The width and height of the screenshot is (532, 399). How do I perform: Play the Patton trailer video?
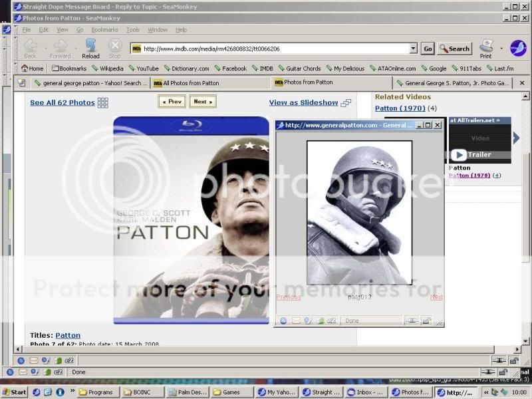458,154
